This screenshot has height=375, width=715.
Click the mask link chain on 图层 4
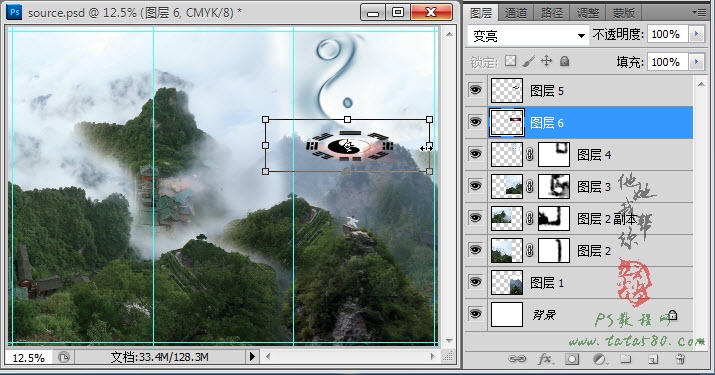click(529, 155)
